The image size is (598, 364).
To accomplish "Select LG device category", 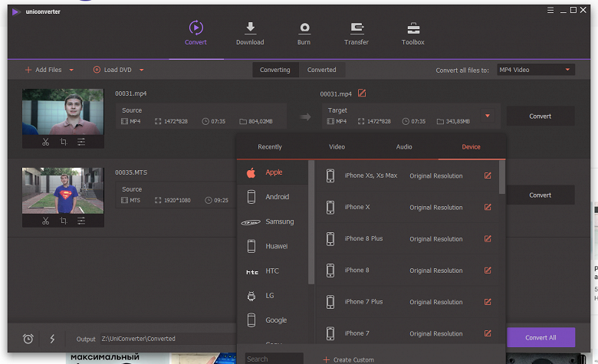I will tap(272, 296).
